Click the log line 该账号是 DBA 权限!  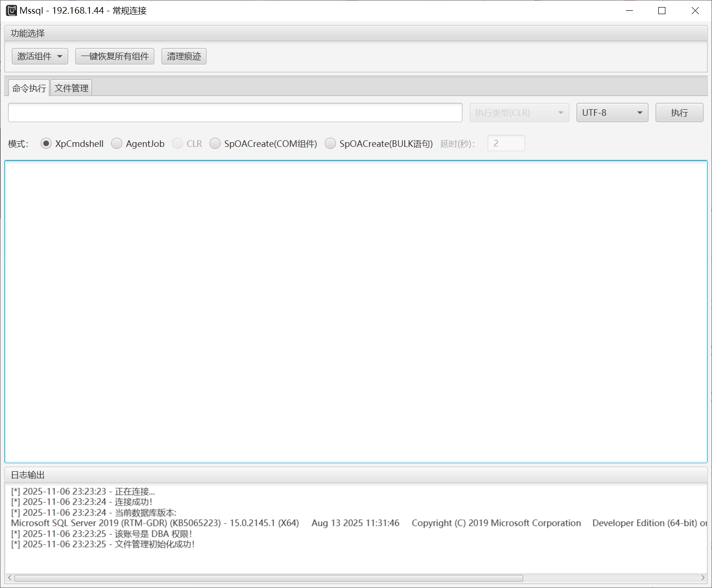102,534
